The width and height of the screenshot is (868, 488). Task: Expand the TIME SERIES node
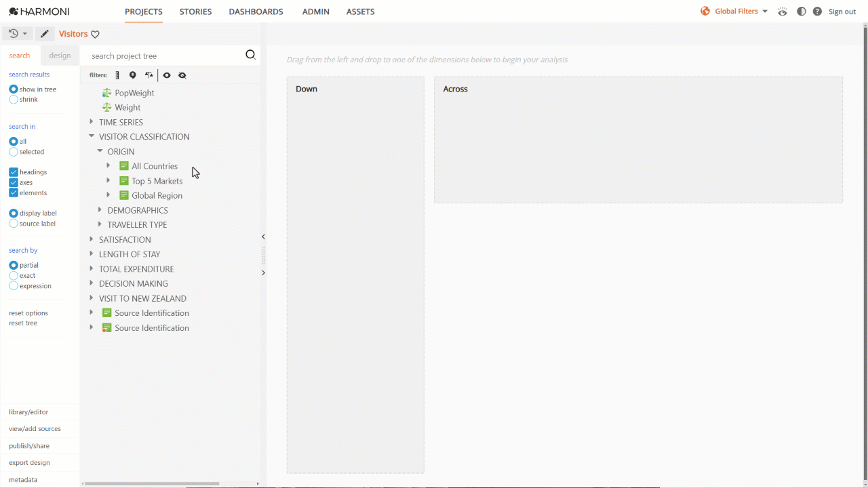click(92, 122)
